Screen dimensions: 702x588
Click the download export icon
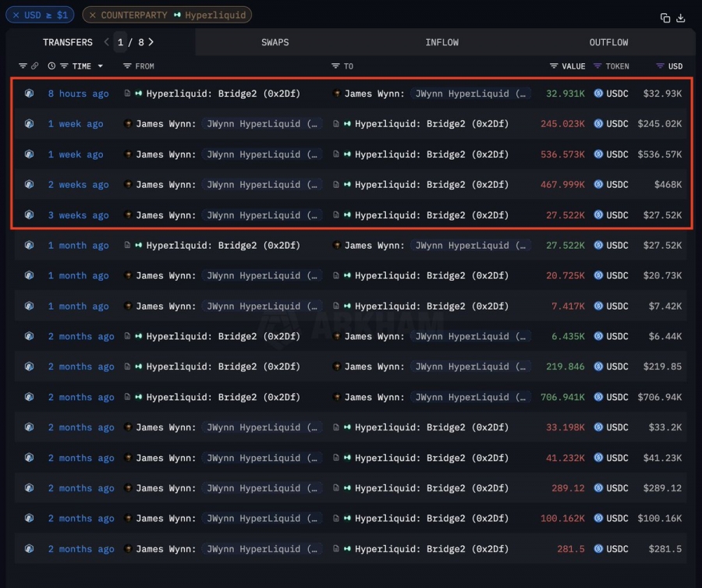coord(680,18)
